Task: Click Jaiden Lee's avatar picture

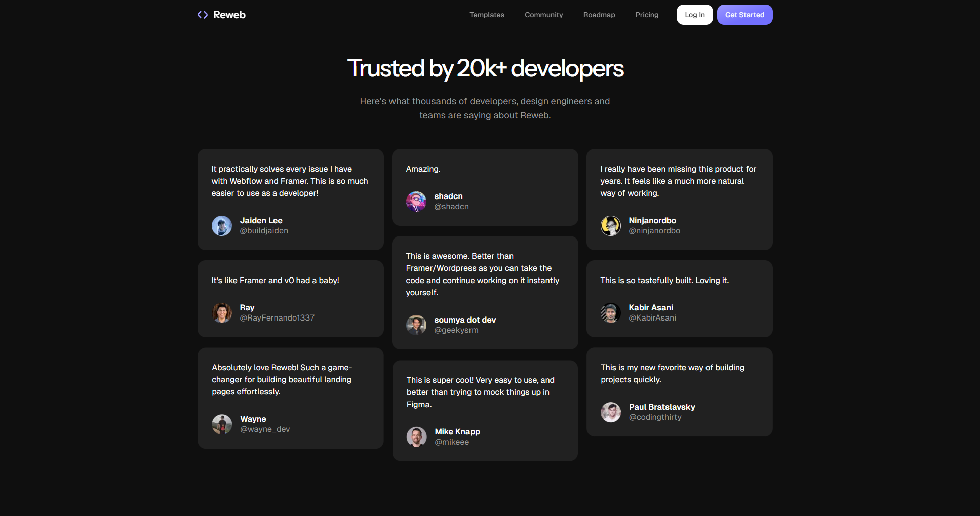Action: [222, 226]
